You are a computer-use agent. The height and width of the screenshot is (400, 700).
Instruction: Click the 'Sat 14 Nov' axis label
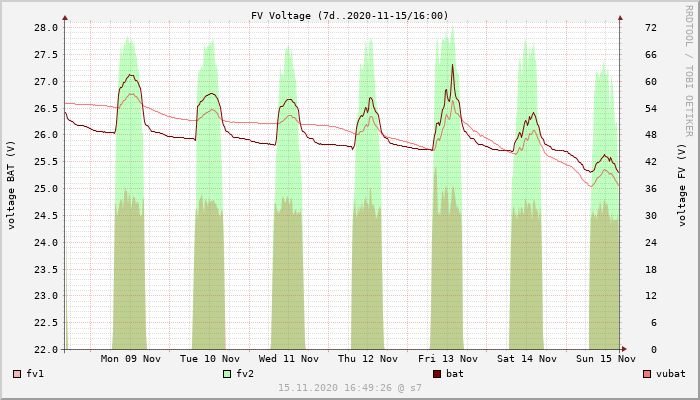click(527, 359)
